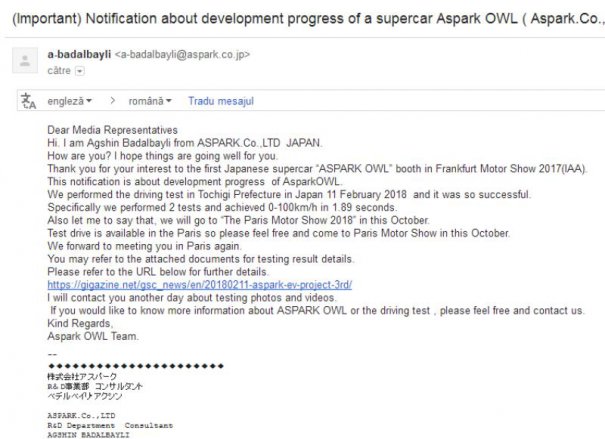This screenshot has height=439, width=605.
Task: Click sender name a-badalbayli
Action: coord(79,54)
